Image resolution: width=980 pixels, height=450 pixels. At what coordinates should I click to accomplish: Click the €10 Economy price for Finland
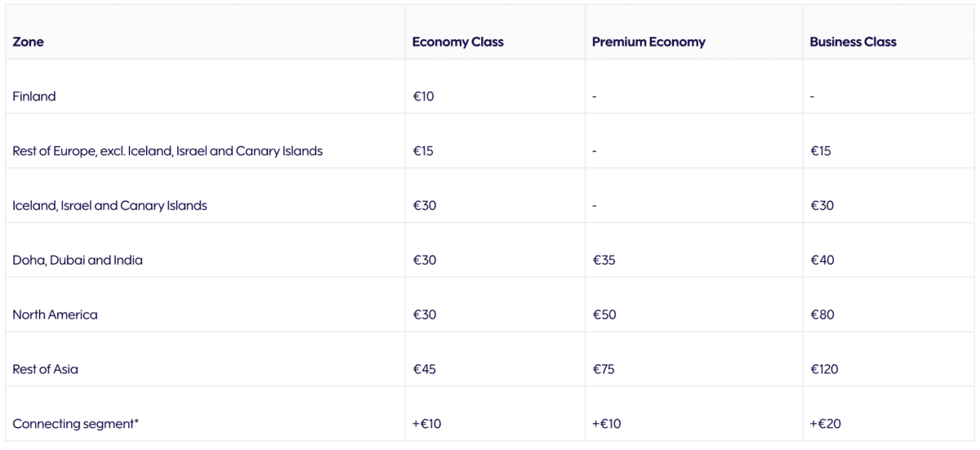point(425,96)
